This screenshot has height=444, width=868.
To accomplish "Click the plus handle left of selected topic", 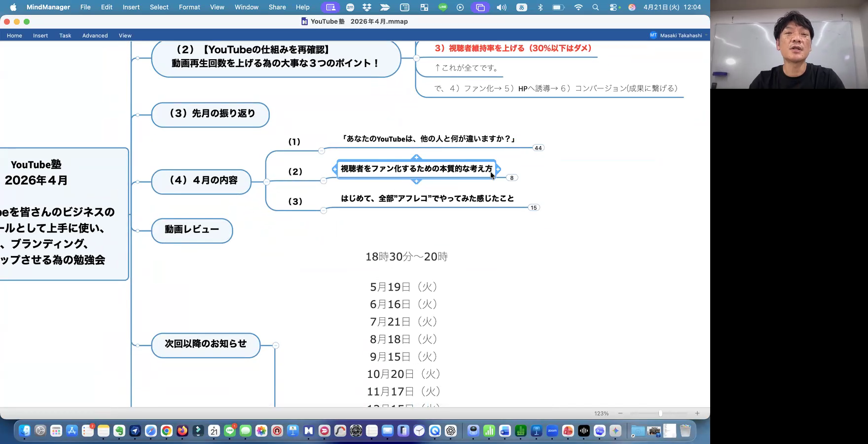I will click(x=335, y=169).
